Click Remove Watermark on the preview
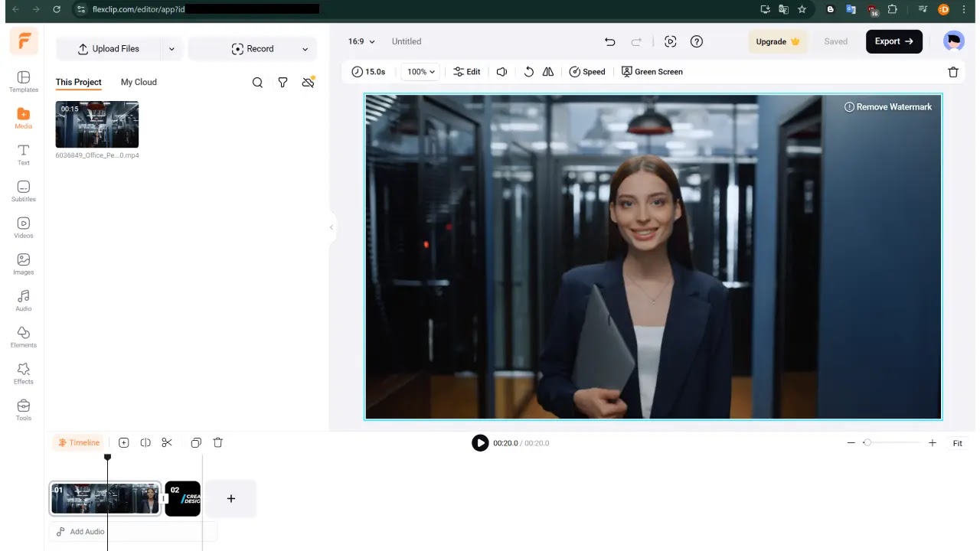Viewport: 980px width, 551px height. (x=887, y=107)
